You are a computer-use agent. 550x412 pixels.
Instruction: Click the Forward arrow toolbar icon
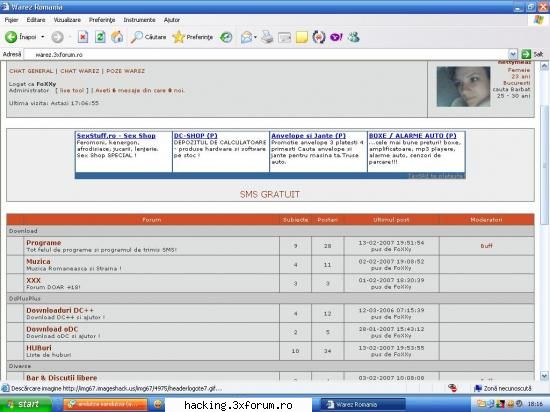(x=58, y=37)
